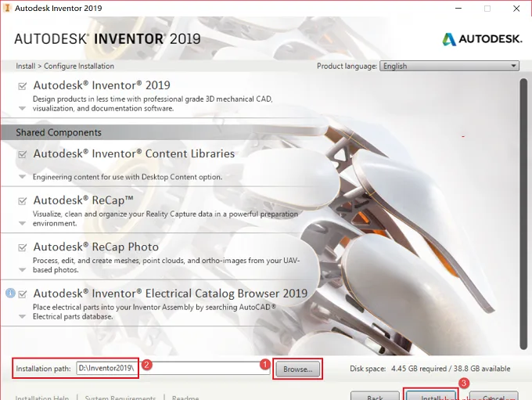Uncheck the Autodesk ReCap Photo checkbox
This screenshot has width=532, height=400.
23,247
